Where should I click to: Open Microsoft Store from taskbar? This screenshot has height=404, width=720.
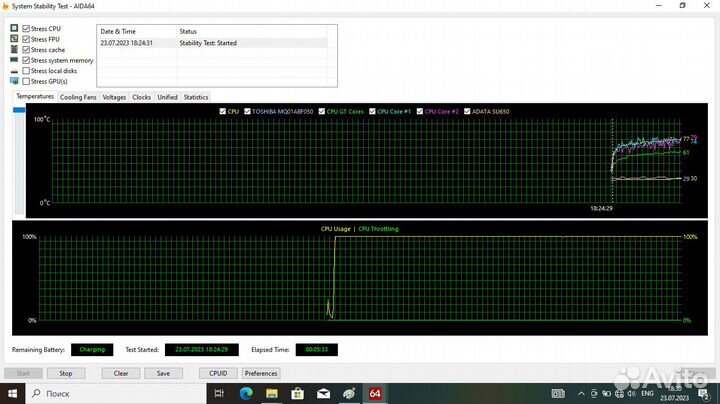pos(298,393)
